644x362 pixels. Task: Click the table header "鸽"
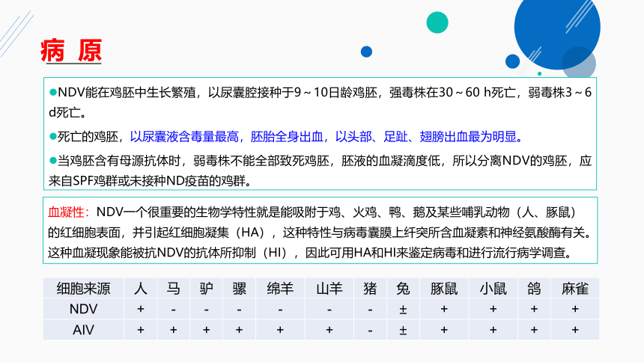(534, 289)
